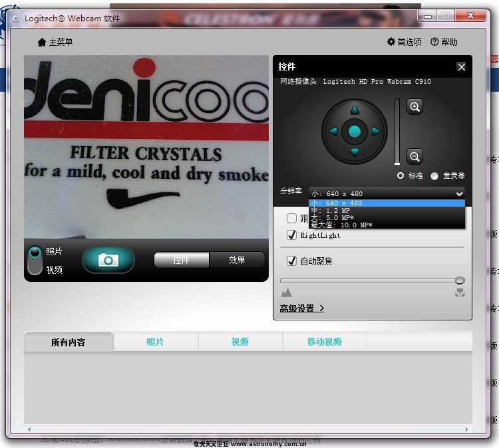The image size is (499, 448).
Task: Disable the RightLight checkbox
Action: 291,235
